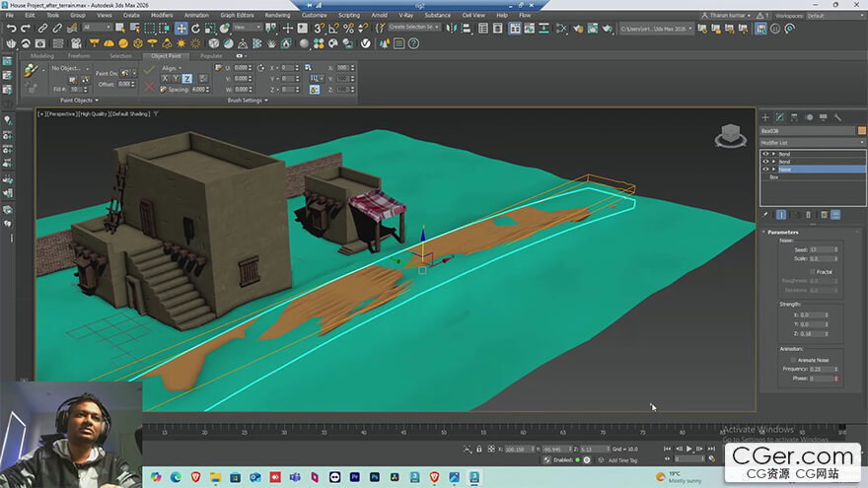Click the Undo arrow icon
This screenshot has height=488, width=868.
click(x=11, y=29)
